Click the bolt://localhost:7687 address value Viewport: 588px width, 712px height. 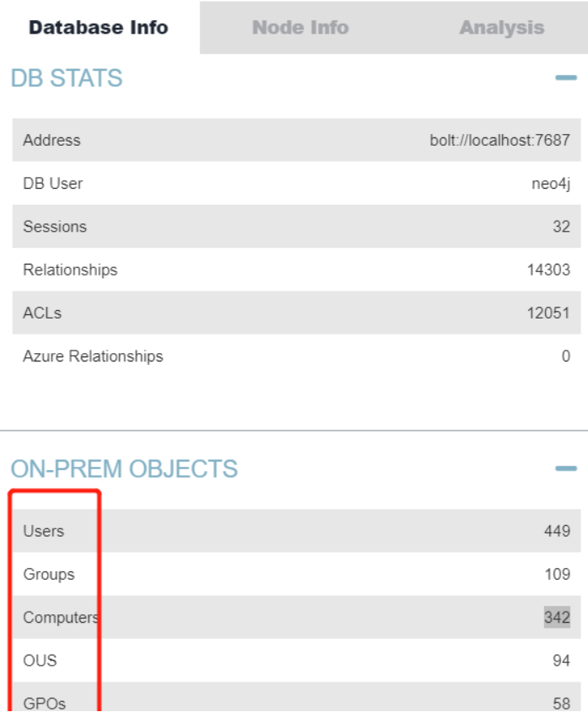[500, 140]
